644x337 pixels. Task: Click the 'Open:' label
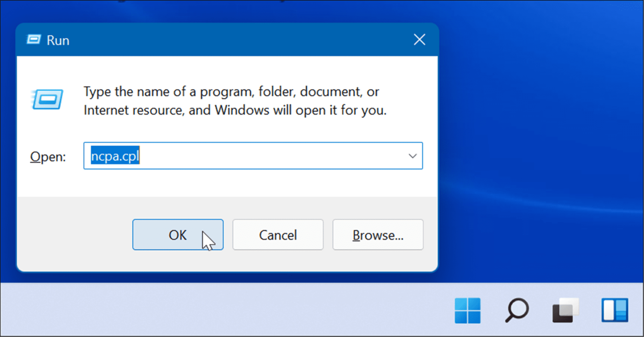pyautogui.click(x=48, y=156)
